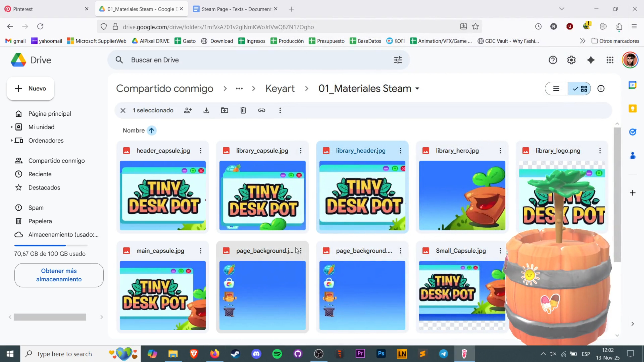
Task: Open options menu for header_capsule.jpg
Action: 201,150
